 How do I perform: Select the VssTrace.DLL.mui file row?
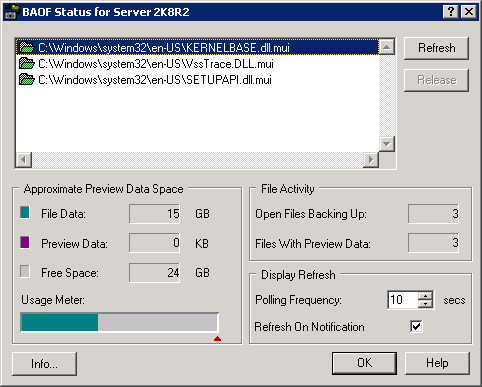(197, 63)
